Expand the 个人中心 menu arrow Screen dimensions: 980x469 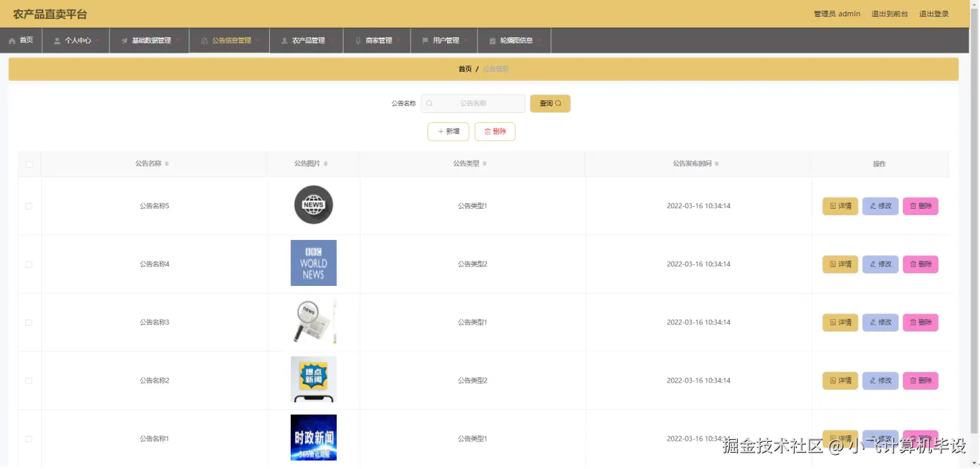pos(97,41)
